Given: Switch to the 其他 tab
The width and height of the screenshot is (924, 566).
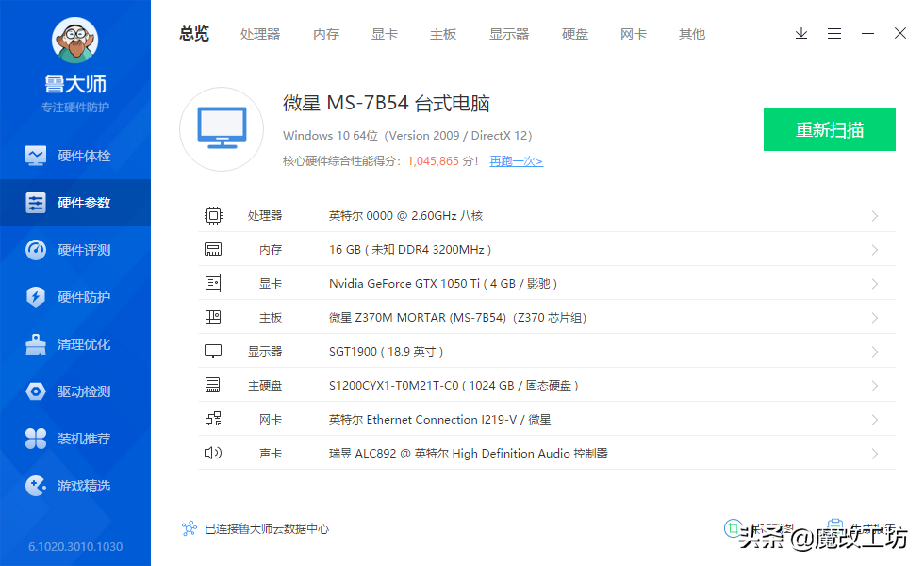Looking at the screenshot, I should [692, 34].
